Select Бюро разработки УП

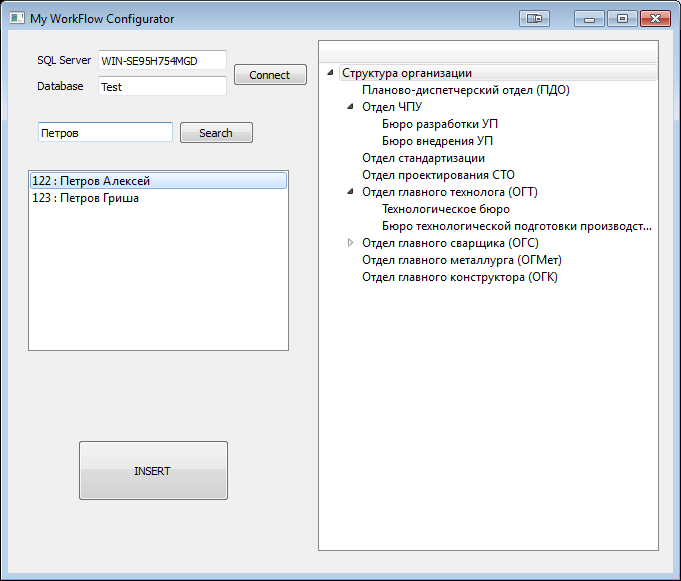tap(440, 124)
